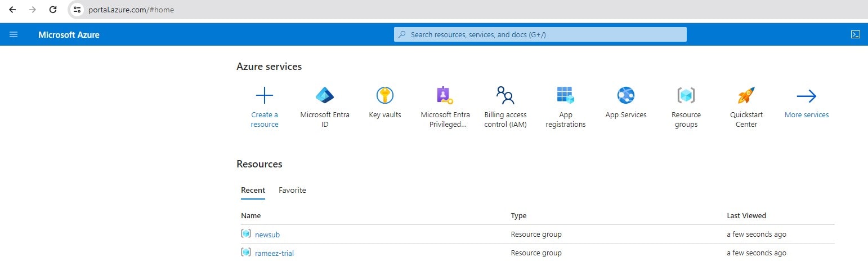
Task: Switch to the Recent resources tab
Action: (x=253, y=191)
